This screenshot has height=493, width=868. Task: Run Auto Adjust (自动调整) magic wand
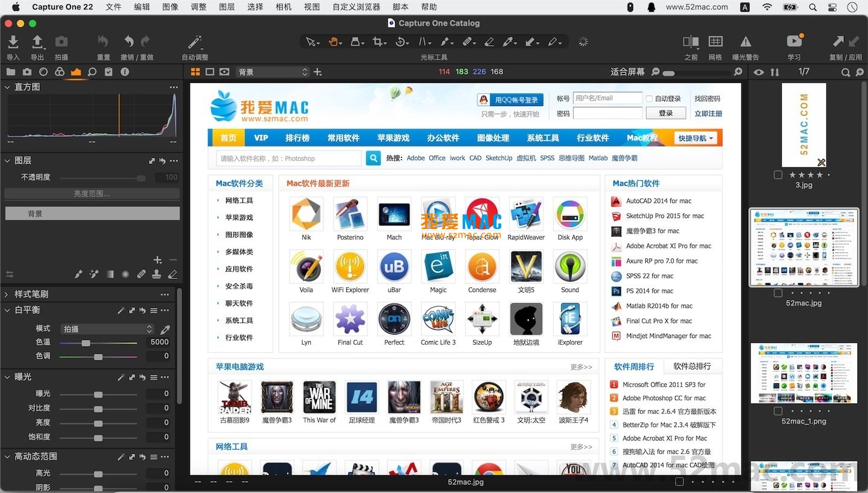point(195,42)
